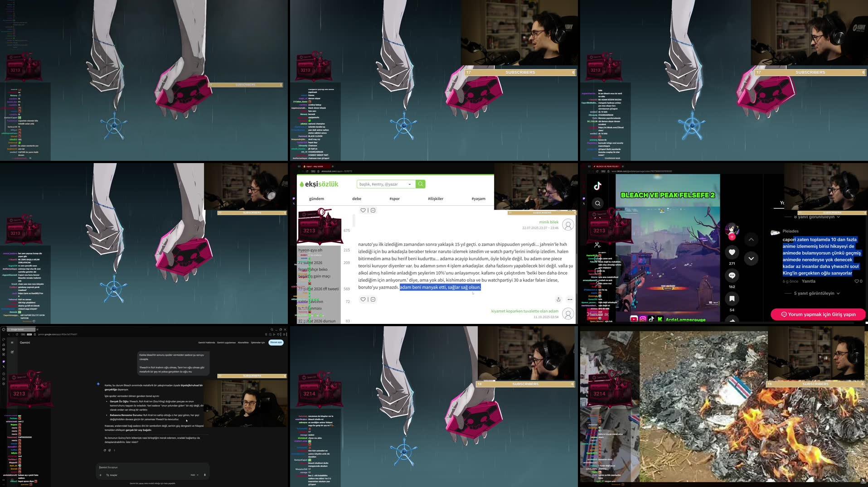Expand the search type dropdown on ekşi sözlük
868x487 pixels.
410,184
